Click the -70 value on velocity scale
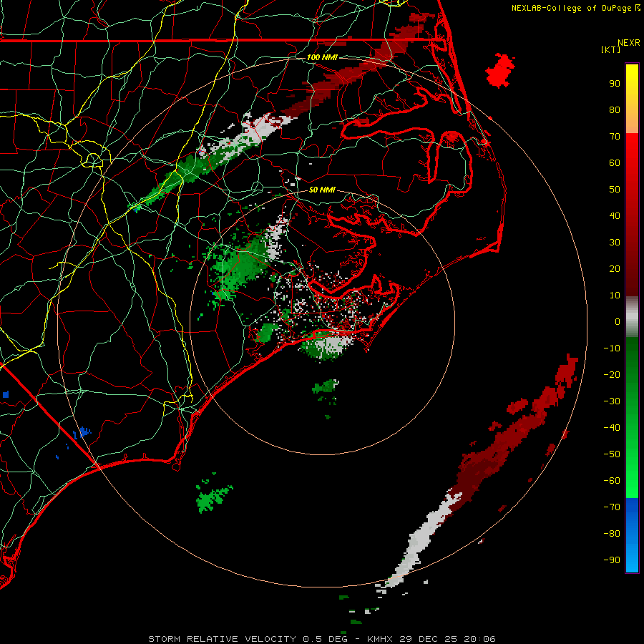 612,507
